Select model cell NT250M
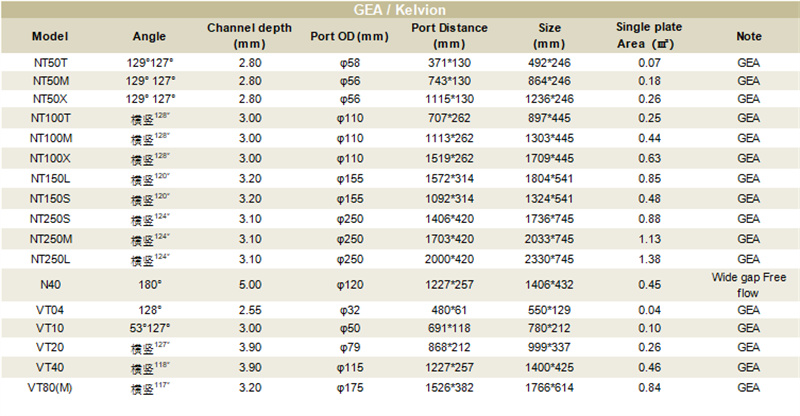Viewport: 800px width, 416px height. (x=50, y=239)
